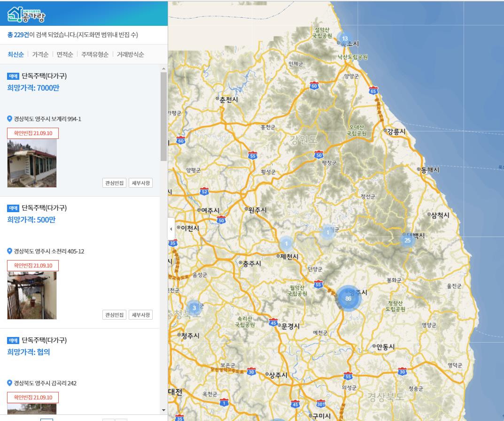Screen dimensions: 504x421
Task: Click the route 301 shield near 구미시
Action: point(320,403)
